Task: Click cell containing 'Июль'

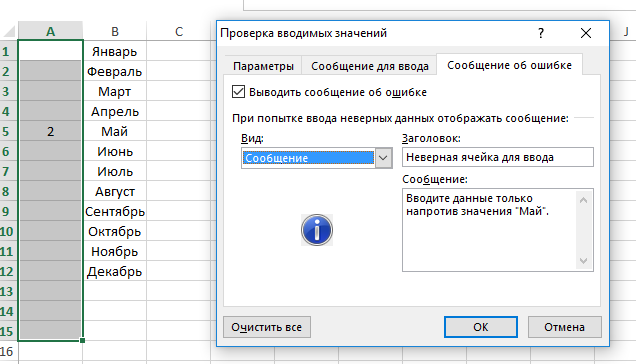Action: pos(115,171)
